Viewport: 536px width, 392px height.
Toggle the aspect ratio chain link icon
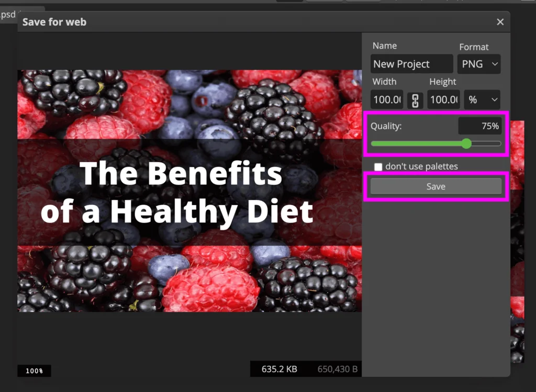415,100
